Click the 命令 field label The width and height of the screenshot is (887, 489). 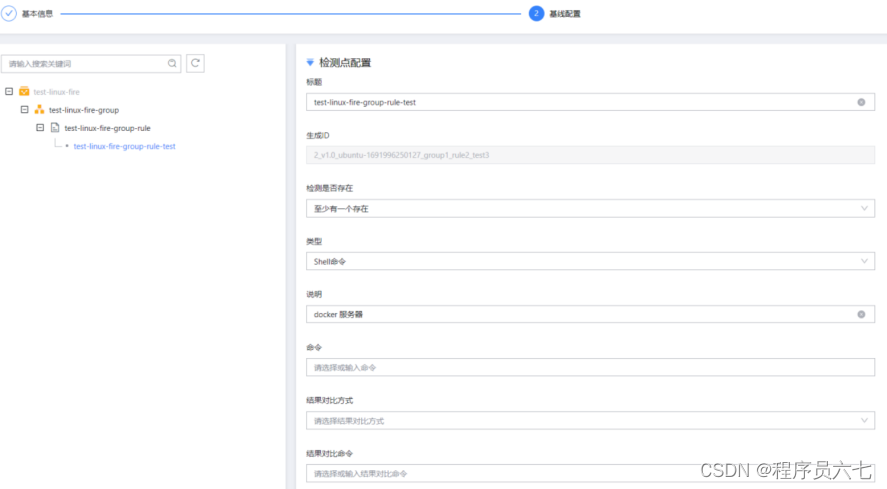click(x=314, y=347)
